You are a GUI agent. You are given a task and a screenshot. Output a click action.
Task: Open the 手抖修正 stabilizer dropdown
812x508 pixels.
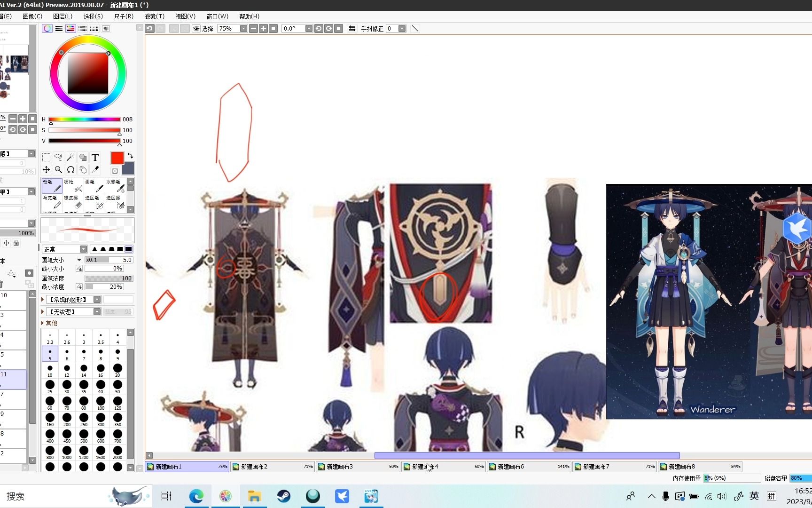point(402,28)
